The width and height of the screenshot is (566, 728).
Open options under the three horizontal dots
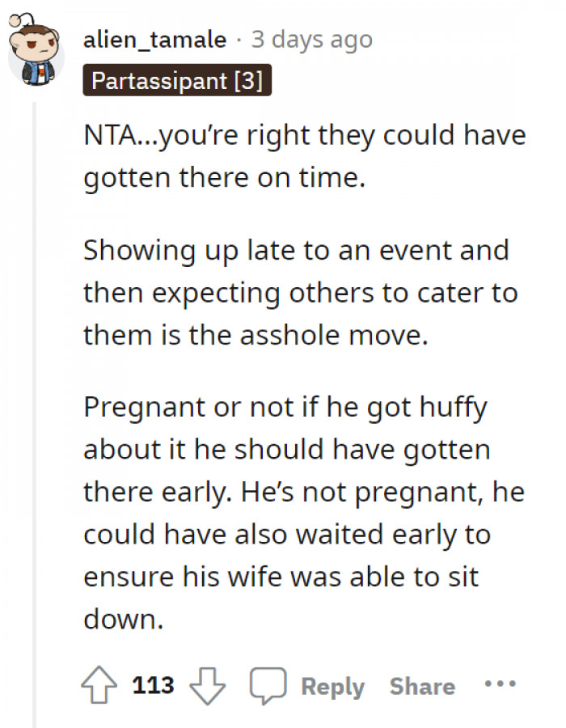(501, 685)
